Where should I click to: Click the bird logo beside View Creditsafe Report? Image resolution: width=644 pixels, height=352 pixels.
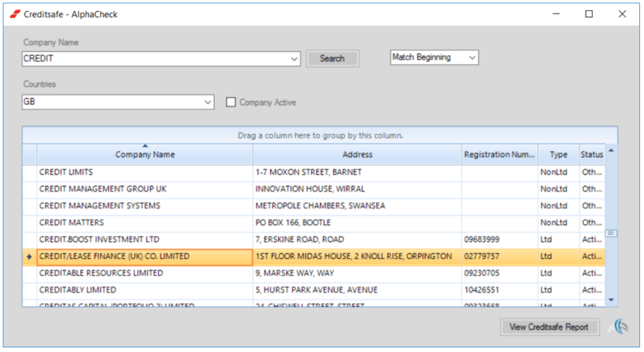coord(619,327)
